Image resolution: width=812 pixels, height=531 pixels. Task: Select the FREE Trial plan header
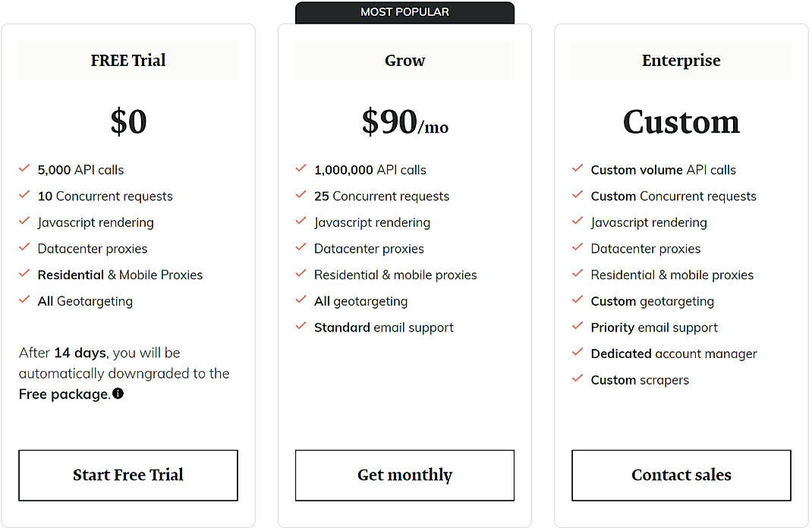pos(127,60)
